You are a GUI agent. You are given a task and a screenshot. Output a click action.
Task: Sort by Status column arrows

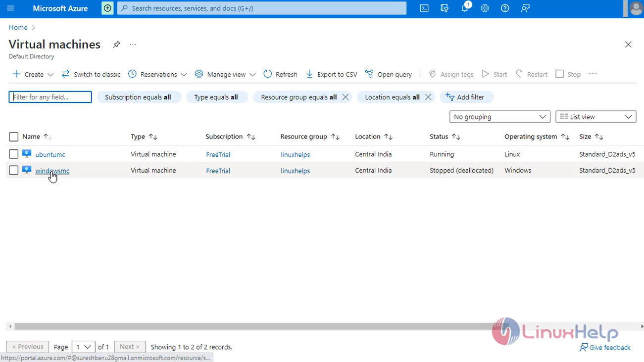(456, 137)
